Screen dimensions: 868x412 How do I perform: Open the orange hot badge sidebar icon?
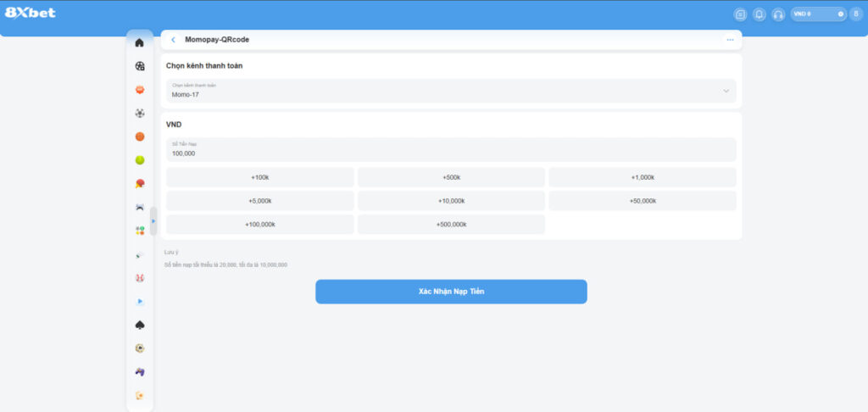point(140,90)
